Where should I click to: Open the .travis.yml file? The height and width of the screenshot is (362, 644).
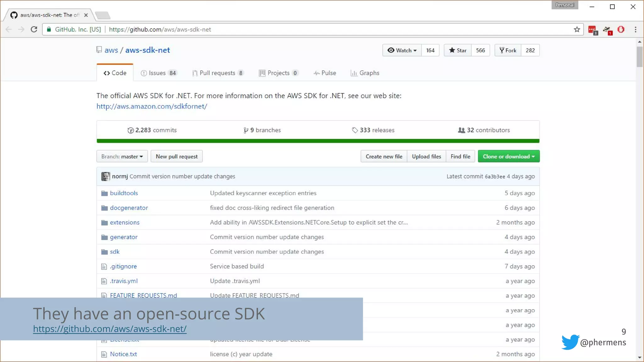pyautogui.click(x=124, y=281)
